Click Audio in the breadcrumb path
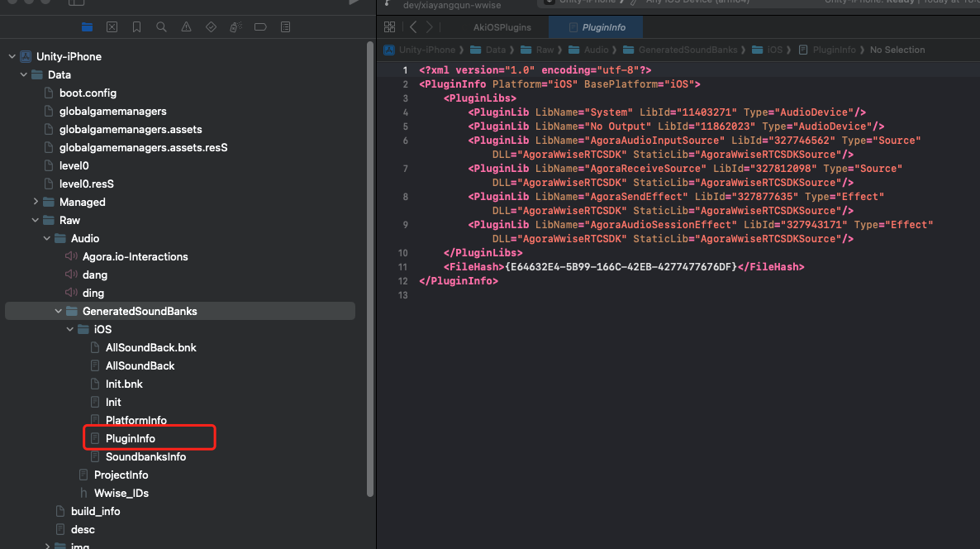 click(597, 50)
